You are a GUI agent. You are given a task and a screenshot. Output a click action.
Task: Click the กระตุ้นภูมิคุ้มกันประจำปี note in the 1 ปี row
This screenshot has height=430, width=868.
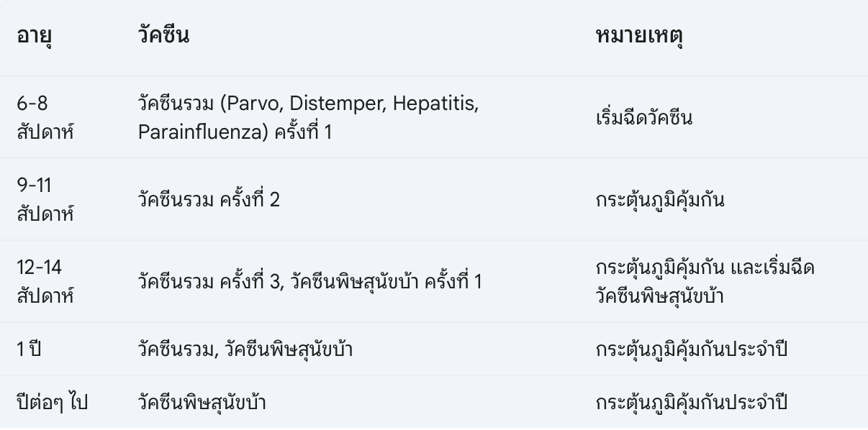692,349
